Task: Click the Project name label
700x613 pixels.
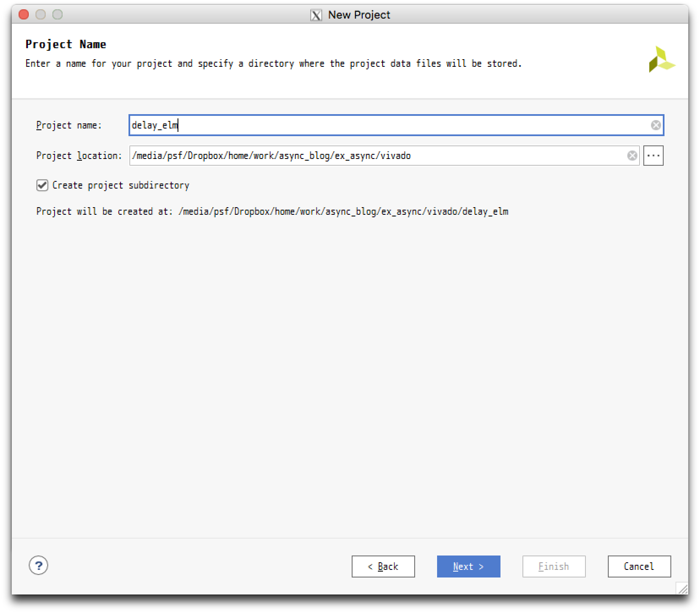Action: point(69,126)
